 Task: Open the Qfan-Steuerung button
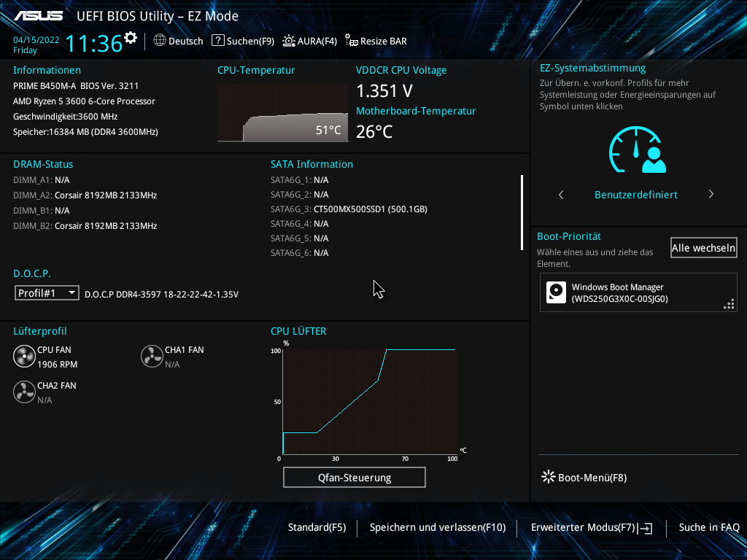coord(355,478)
